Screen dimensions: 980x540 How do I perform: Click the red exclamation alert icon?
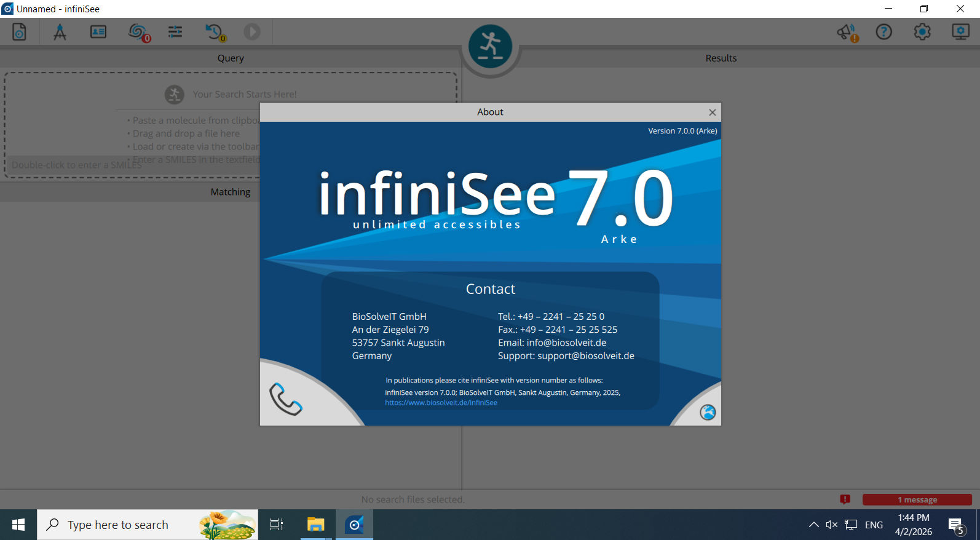click(845, 499)
